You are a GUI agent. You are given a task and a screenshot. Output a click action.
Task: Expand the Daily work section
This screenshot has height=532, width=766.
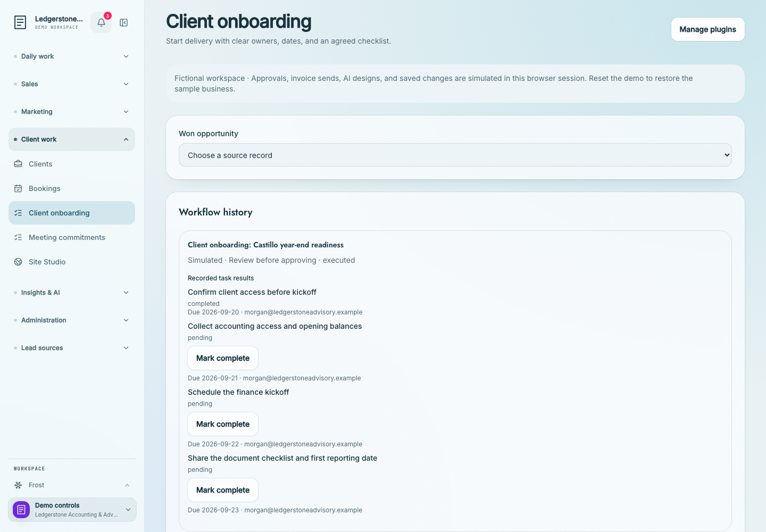tap(72, 56)
